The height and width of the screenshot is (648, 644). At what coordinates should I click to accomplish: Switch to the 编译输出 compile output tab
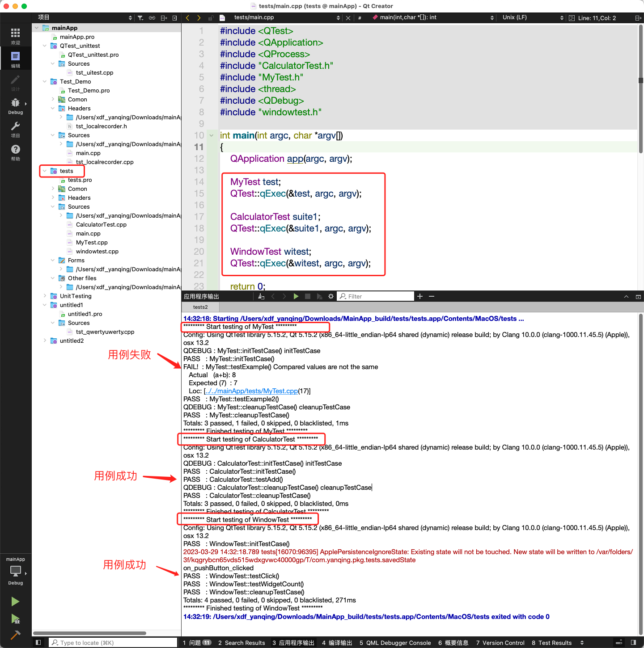pos(337,643)
